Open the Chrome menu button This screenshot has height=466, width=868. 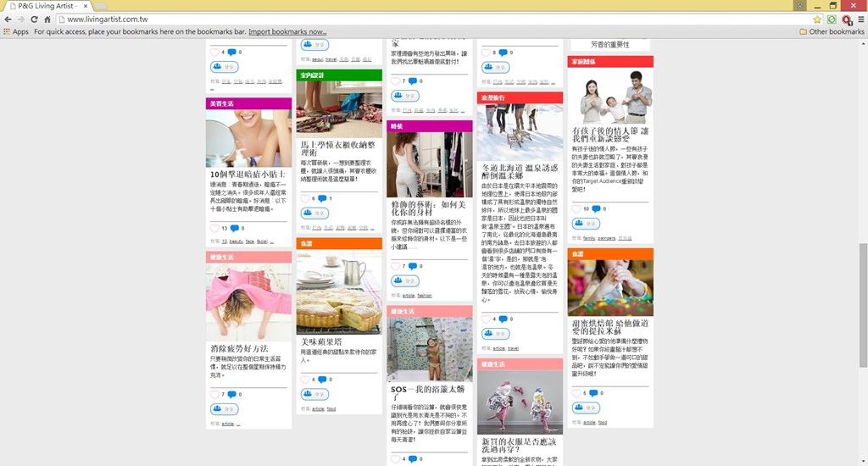pyautogui.click(x=861, y=19)
